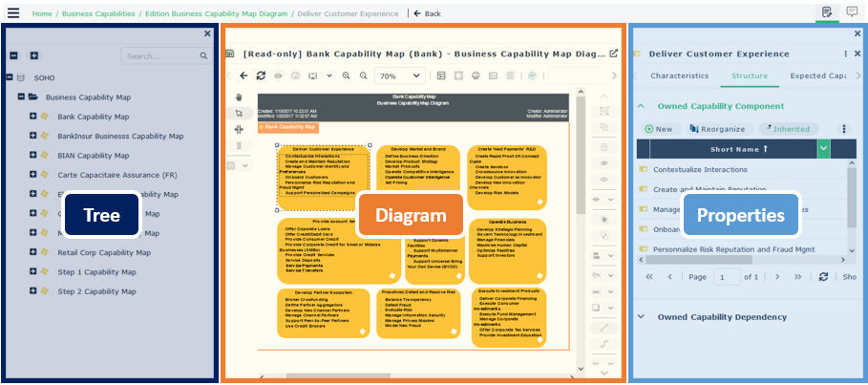Click the New button
Viewport: 868px width, 385px height.
coord(659,129)
